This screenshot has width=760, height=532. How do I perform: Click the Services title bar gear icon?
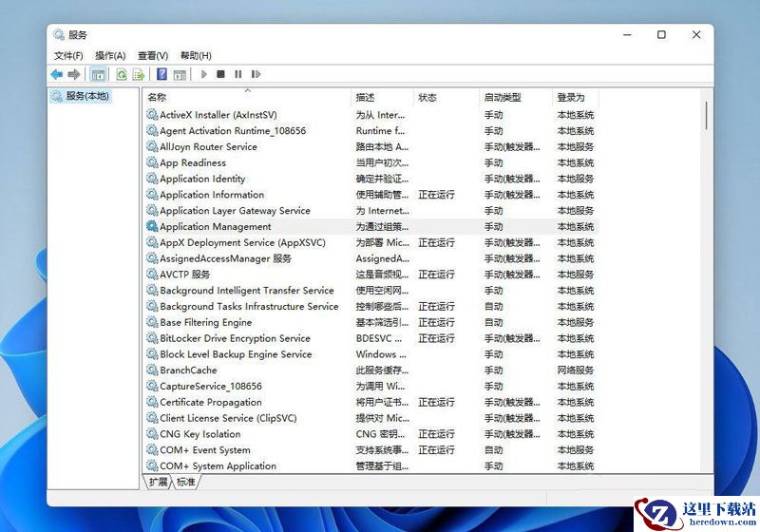[x=59, y=34]
